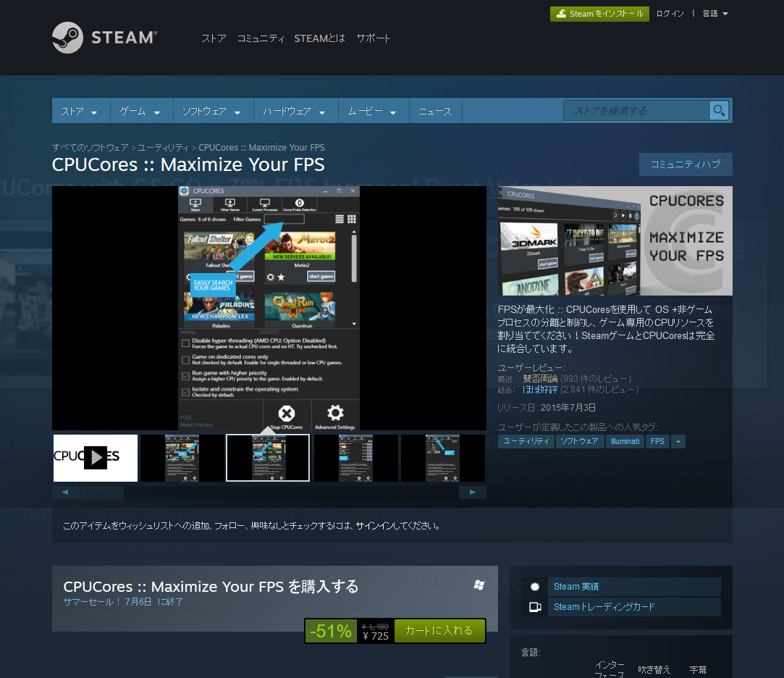784x678 pixels.
Task: Click the Illuminati tag
Action: [625, 441]
